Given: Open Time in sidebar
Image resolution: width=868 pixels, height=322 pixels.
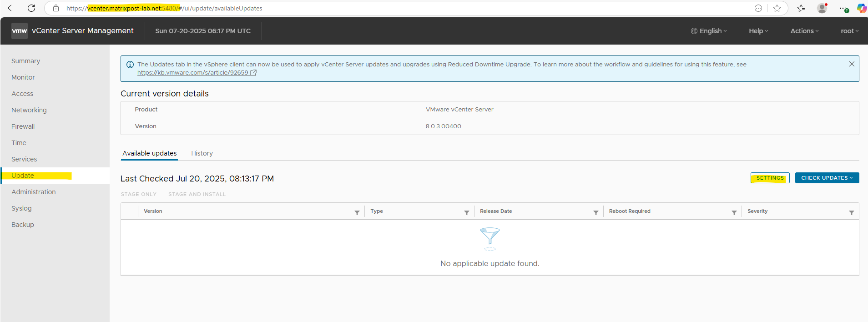Looking at the screenshot, I should point(19,143).
